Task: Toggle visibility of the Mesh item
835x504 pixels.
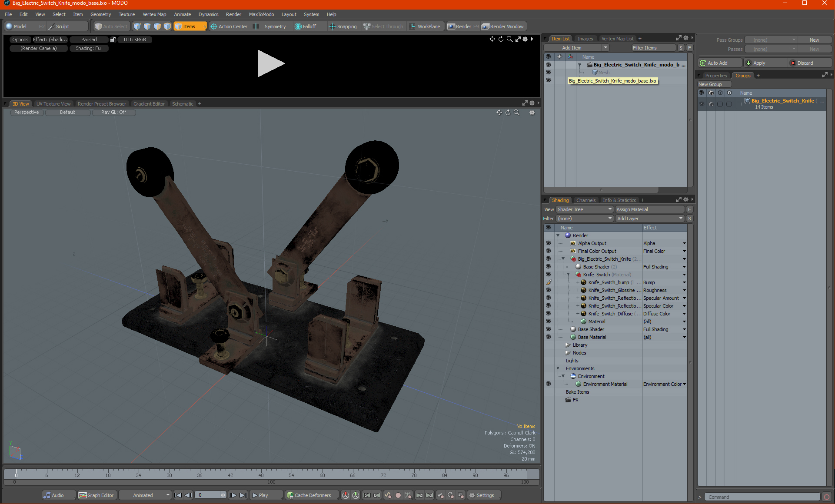Action: click(548, 73)
